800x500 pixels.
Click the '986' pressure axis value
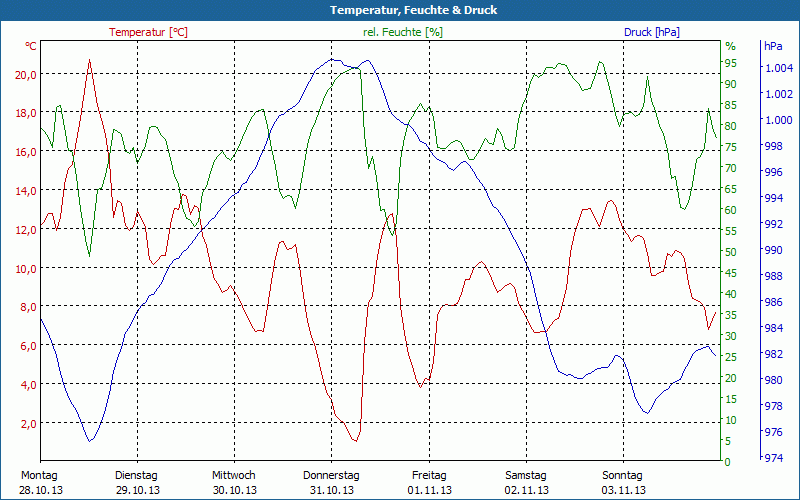tap(773, 302)
